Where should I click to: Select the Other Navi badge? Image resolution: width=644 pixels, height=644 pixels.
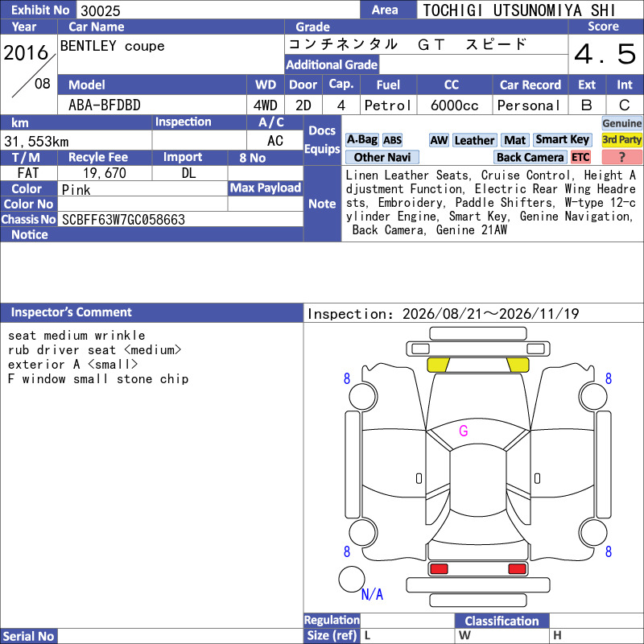coord(382,157)
